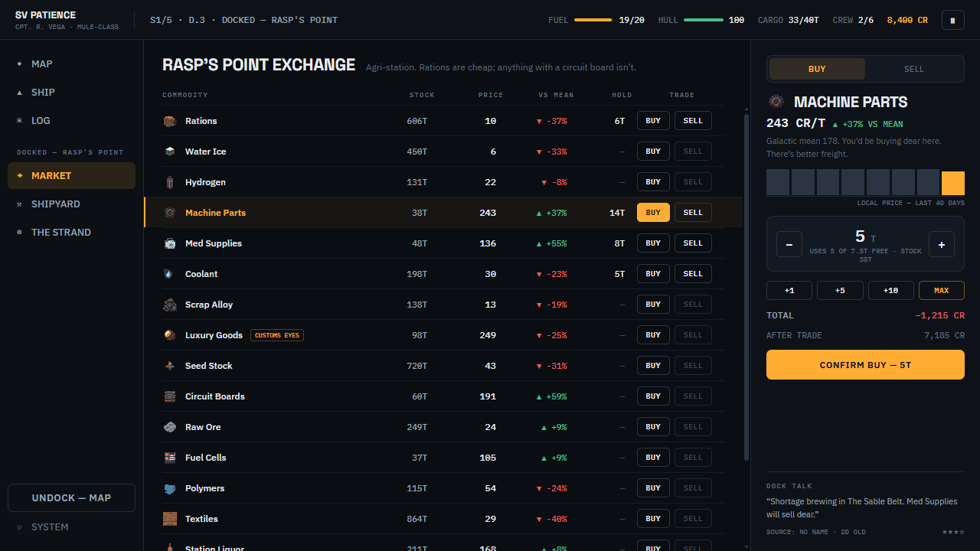
Task: Click the Polymers icon
Action: [170, 488]
